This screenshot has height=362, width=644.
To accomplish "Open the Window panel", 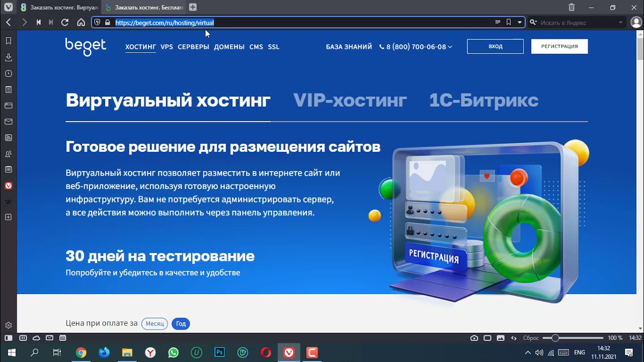I will 9,106.
